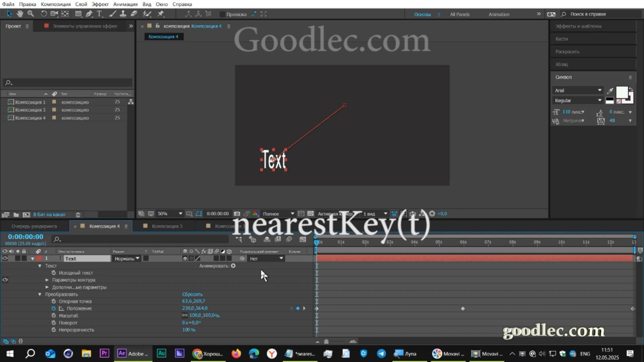Select the Hand tool
Viewport: 644px width, 362px height.
tap(19, 14)
